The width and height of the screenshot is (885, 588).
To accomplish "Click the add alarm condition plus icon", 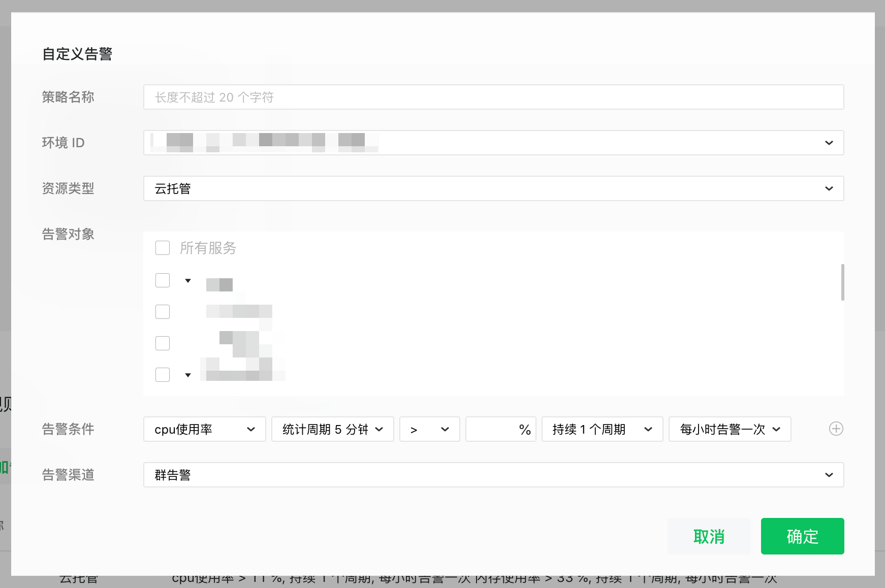I will point(836,429).
